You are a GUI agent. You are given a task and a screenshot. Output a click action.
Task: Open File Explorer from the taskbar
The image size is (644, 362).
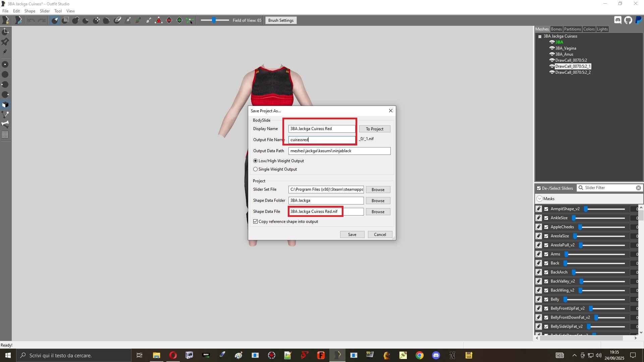[156, 355]
